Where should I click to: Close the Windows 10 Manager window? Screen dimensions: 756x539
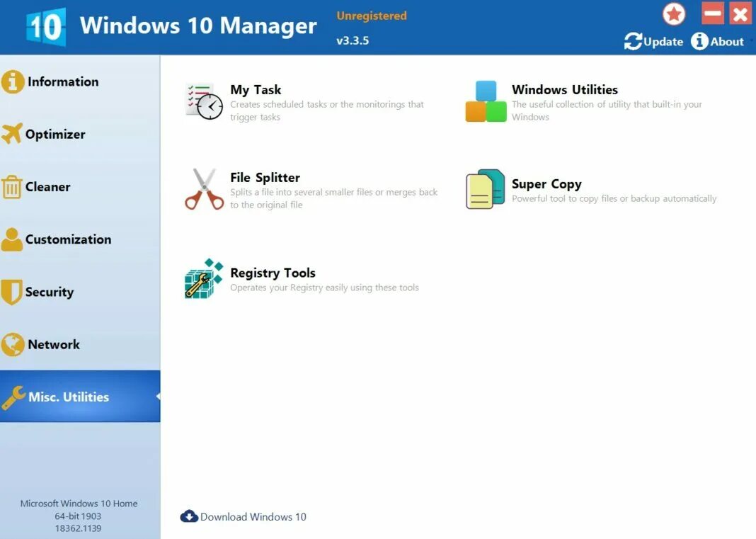pos(740,13)
